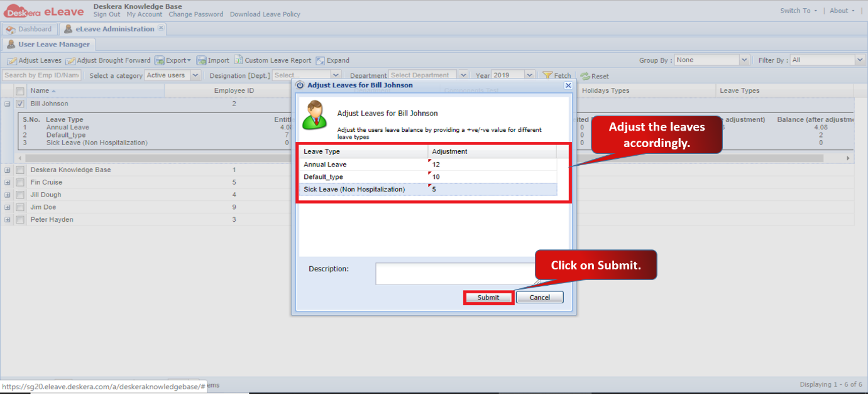Expand the Peter Hayden row
This screenshot has height=395, width=868.
[8, 220]
